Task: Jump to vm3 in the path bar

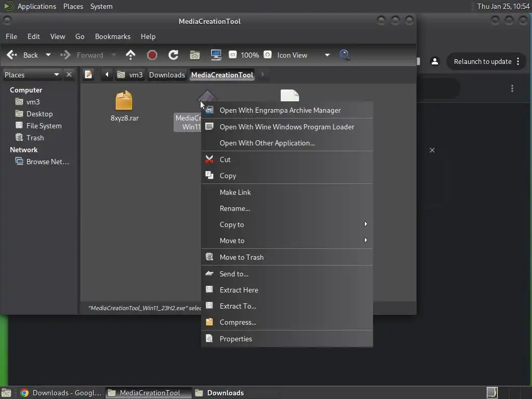Action: (x=130, y=75)
